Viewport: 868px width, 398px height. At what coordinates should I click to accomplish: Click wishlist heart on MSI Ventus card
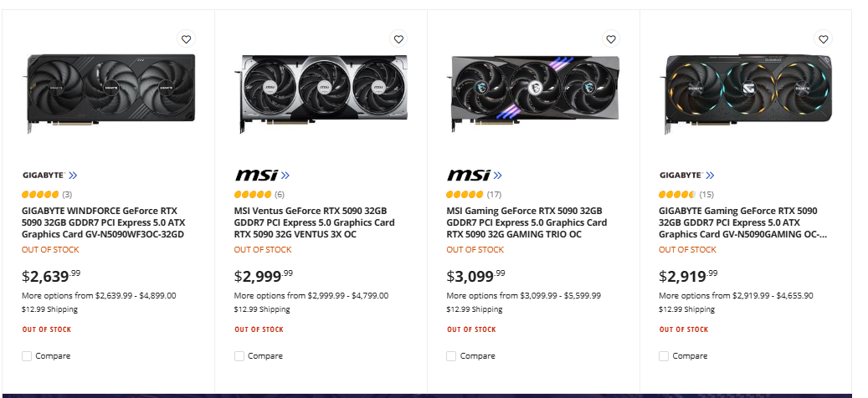click(x=398, y=38)
